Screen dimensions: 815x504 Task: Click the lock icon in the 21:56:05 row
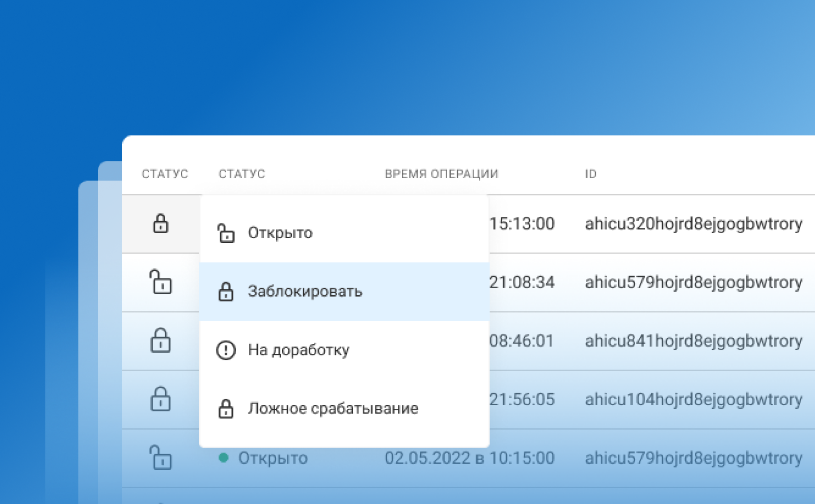point(160,399)
